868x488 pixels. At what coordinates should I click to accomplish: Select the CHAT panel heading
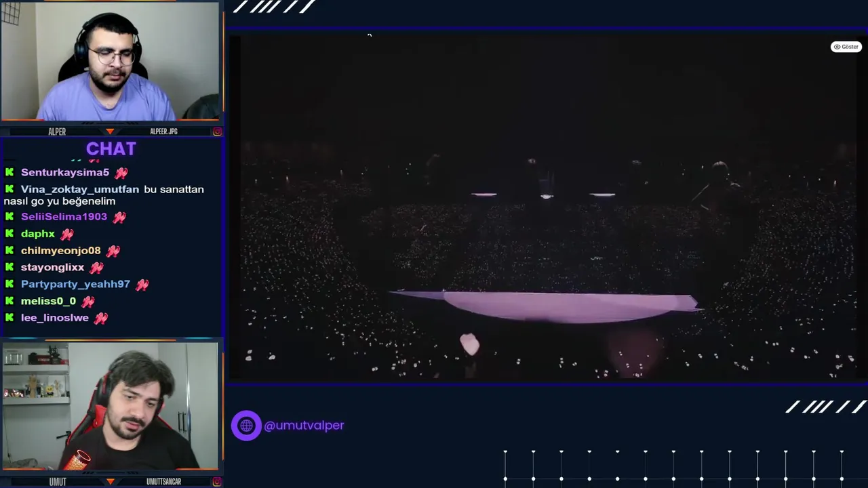point(111,148)
